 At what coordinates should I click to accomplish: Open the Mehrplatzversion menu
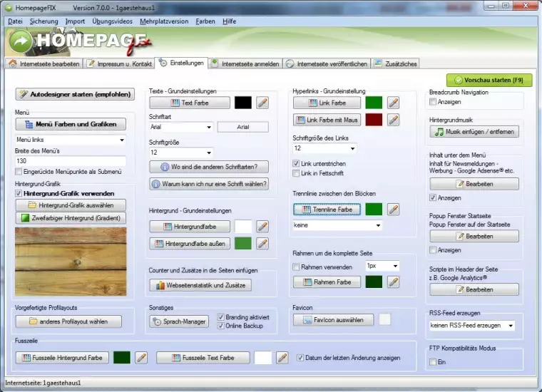coord(164,21)
